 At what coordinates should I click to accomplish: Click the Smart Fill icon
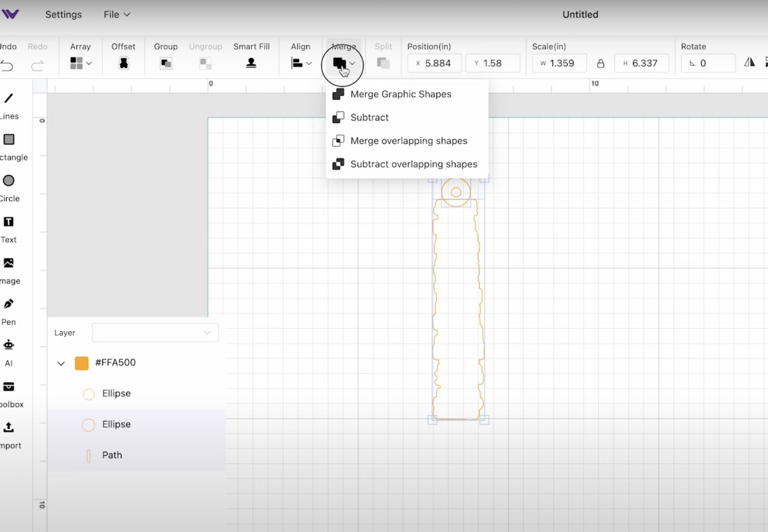coord(251,63)
